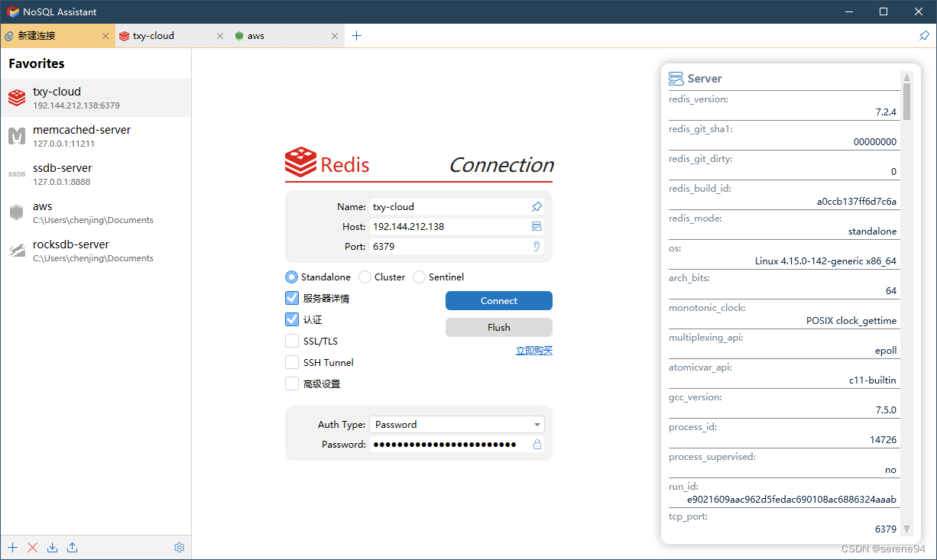Click the Server panel scrollbar thumb
Screen dimensions: 937x560
[x=907, y=102]
